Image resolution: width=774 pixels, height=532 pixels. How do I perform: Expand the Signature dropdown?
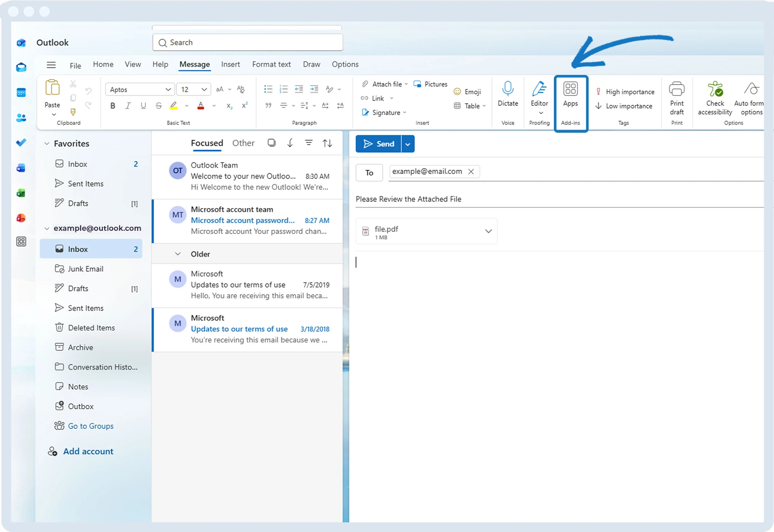pyautogui.click(x=404, y=113)
